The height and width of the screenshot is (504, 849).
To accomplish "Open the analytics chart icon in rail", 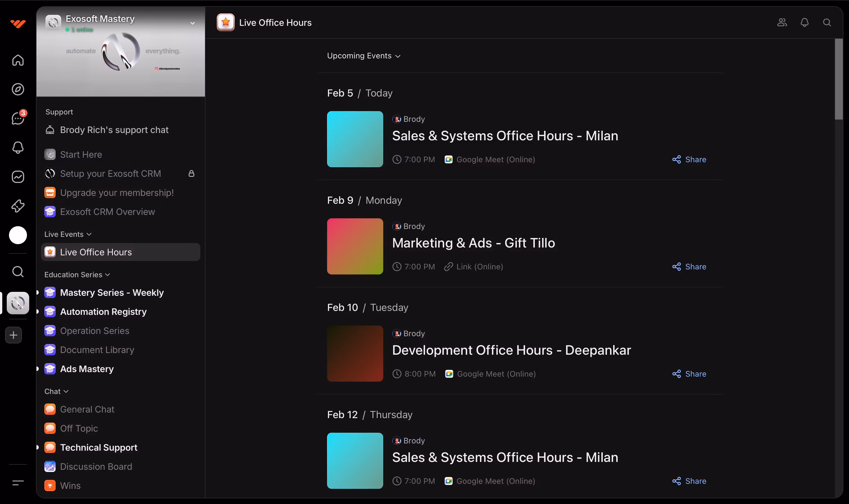I will 18,177.
